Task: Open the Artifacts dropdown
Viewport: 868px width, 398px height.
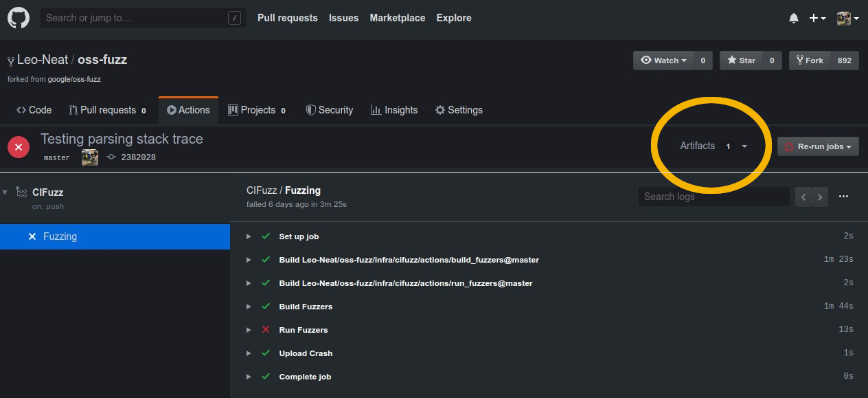Action: (713, 146)
